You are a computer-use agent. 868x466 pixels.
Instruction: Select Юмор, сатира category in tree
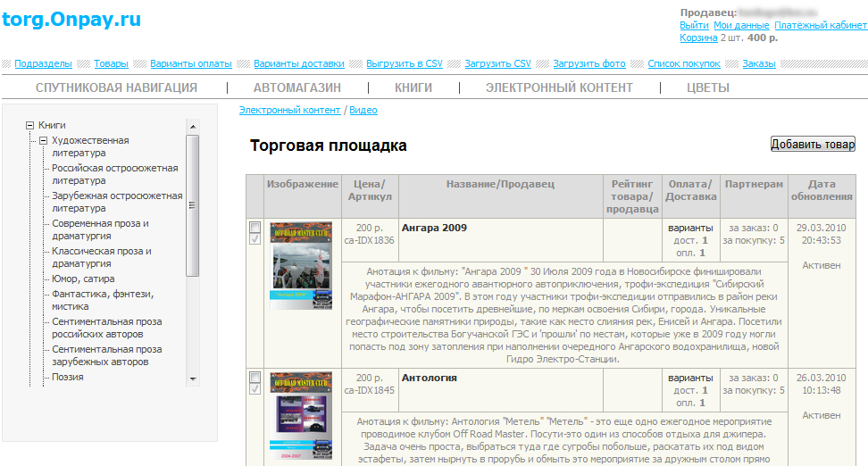coord(82,279)
